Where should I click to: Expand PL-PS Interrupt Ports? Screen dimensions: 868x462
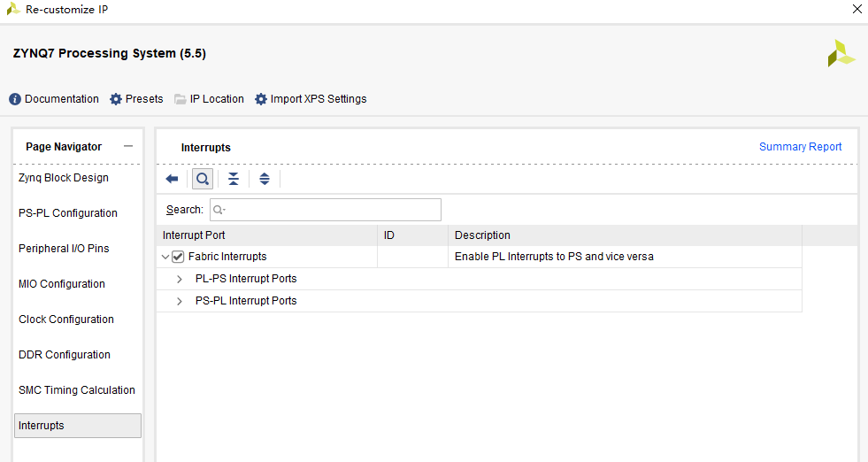point(180,279)
